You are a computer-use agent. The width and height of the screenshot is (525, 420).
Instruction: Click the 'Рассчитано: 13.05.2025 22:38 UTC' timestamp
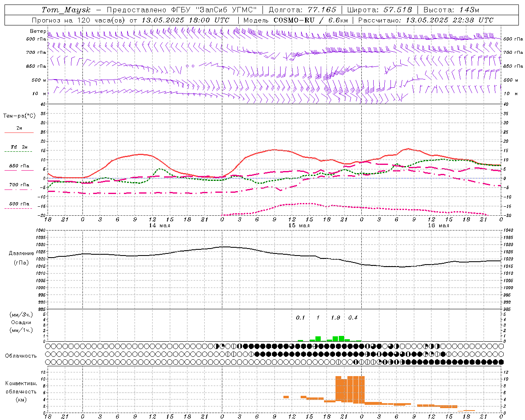pos(426,20)
